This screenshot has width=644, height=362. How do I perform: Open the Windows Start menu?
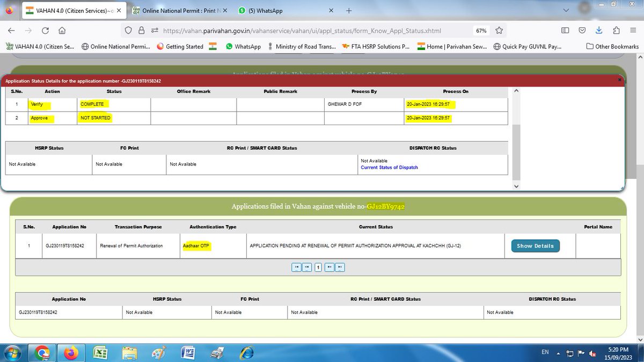click(12, 353)
